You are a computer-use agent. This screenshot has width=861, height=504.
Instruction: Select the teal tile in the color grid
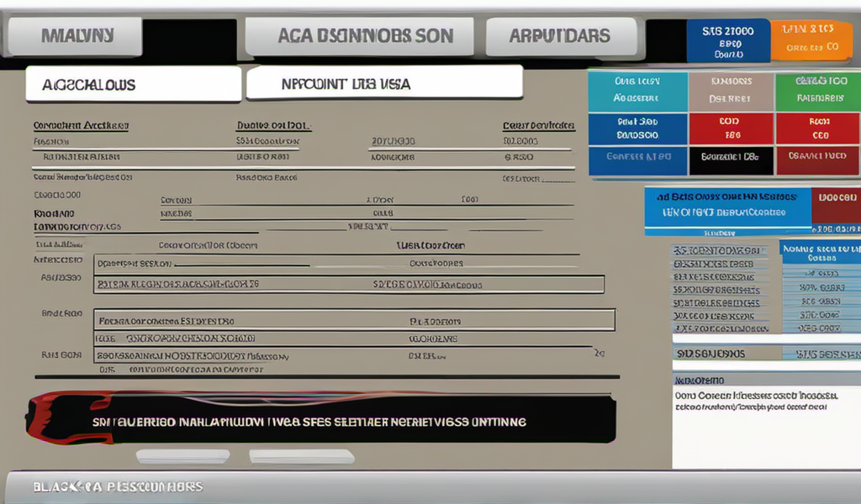coord(637,91)
